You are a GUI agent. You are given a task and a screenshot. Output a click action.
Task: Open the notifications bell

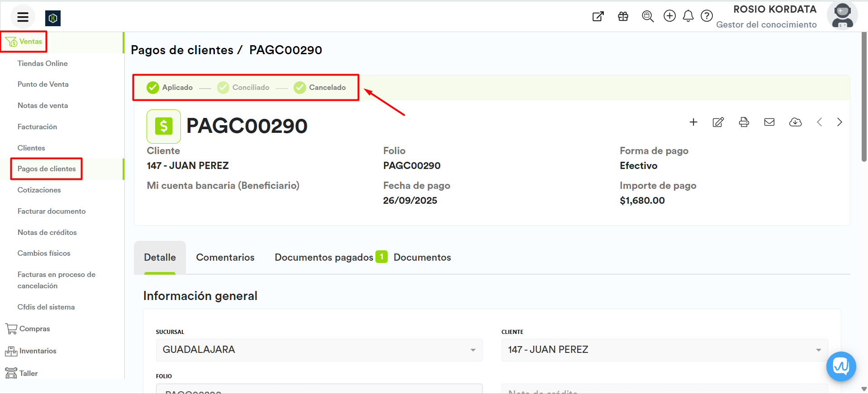pyautogui.click(x=688, y=16)
